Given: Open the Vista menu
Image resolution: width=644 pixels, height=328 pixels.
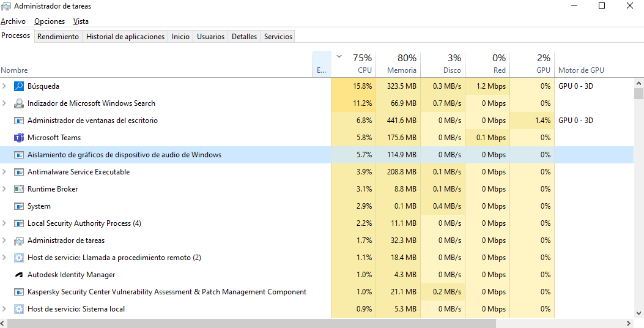Looking at the screenshot, I should coord(81,21).
